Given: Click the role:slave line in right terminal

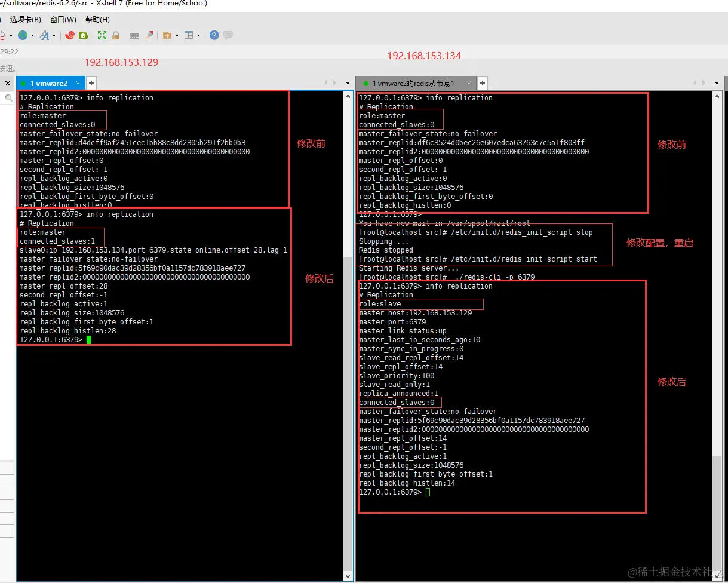Looking at the screenshot, I should click(x=380, y=304).
